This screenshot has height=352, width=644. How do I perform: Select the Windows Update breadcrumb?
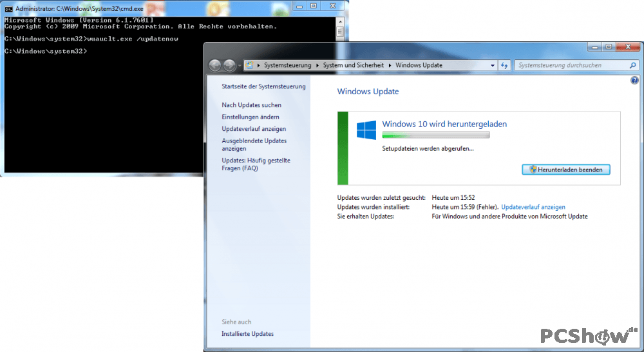(419, 65)
